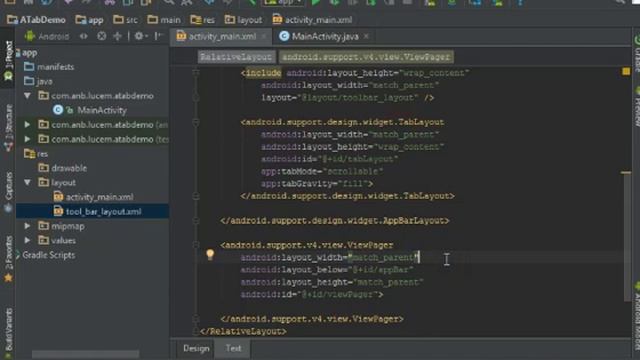Click android:id="@+id/tabLayout" line
Screen dimensions: 640x360
coord(329,159)
